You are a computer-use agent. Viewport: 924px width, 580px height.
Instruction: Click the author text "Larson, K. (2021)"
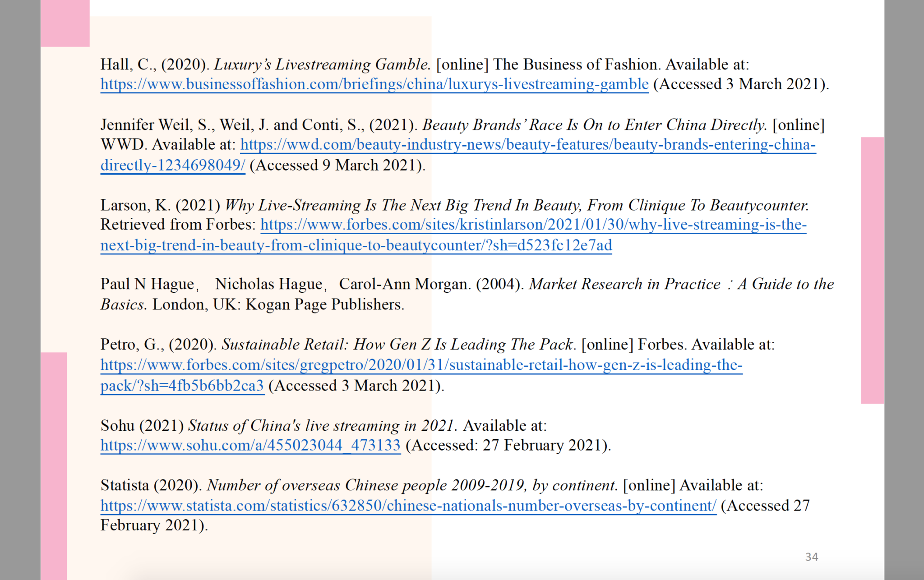pos(160,205)
